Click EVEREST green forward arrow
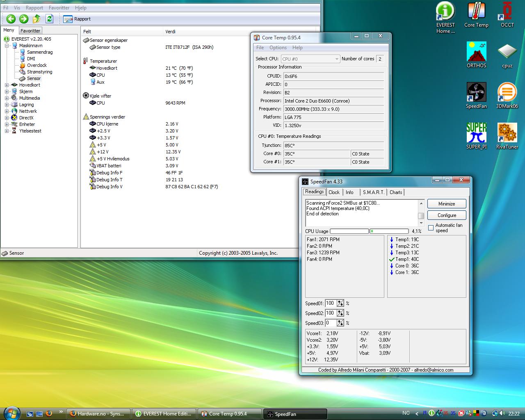525x420 pixels. [24, 18]
